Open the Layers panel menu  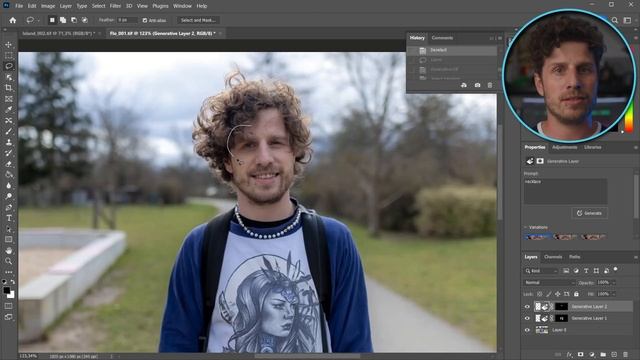click(636, 257)
